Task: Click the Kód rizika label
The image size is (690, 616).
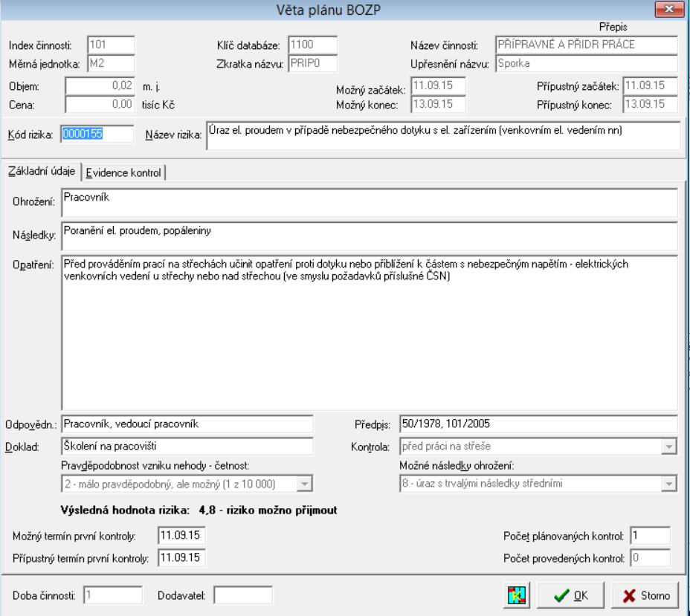Action: [x=30, y=134]
